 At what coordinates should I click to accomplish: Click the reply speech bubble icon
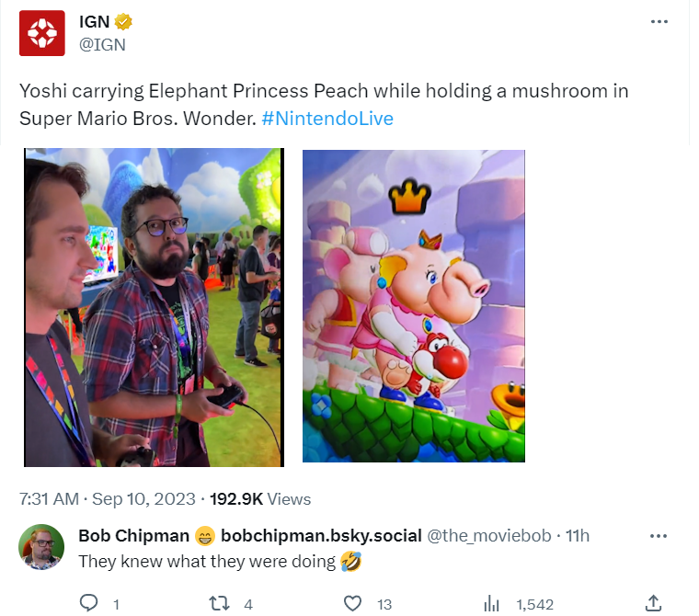pos(89,603)
